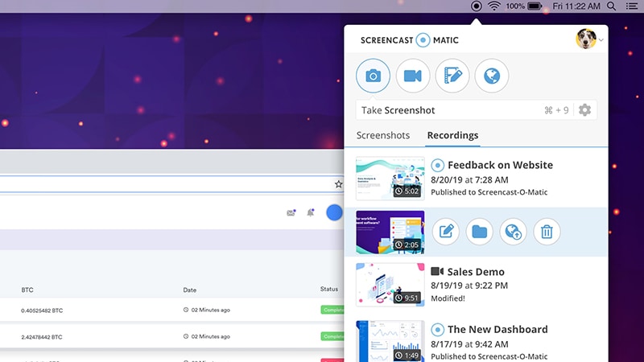644x362 pixels.
Task: Click the published icon beside The New Dashboard
Action: coord(437,330)
